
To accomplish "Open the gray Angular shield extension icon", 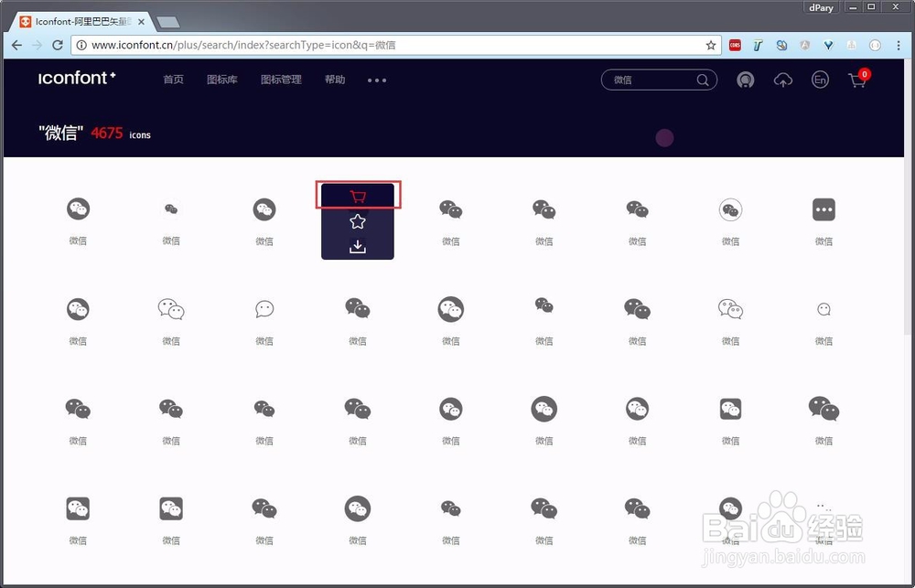I will [804, 45].
